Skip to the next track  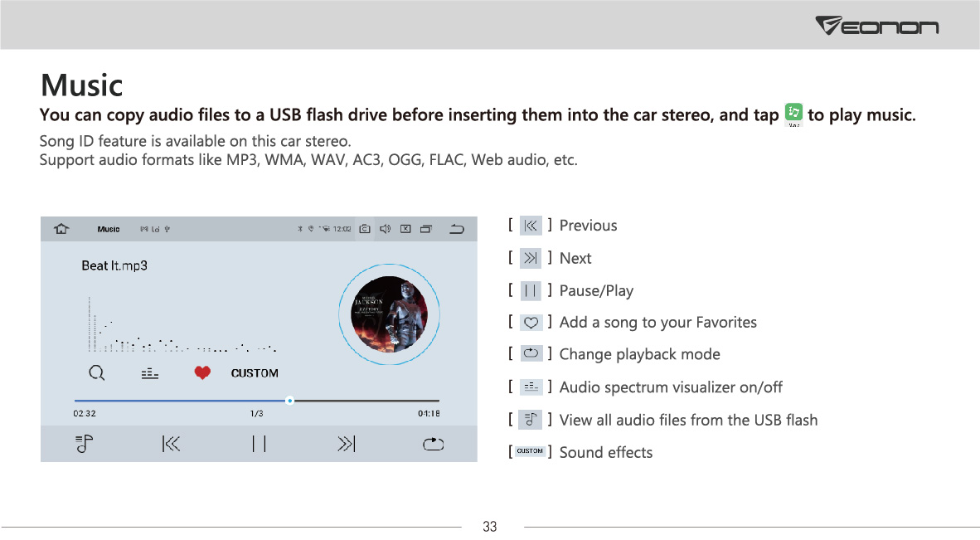coord(347,444)
